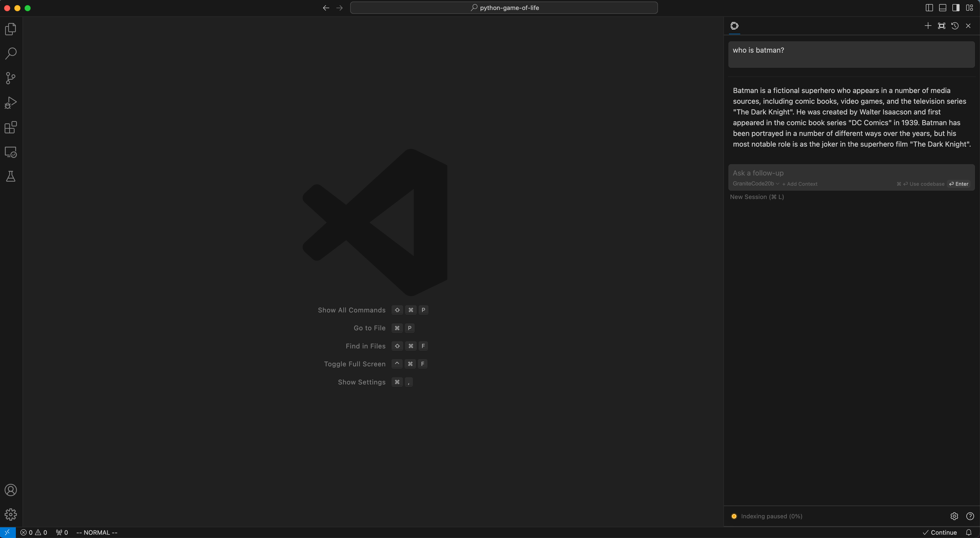980x538 pixels.
Task: Open the Search view in activity bar
Action: (11, 54)
